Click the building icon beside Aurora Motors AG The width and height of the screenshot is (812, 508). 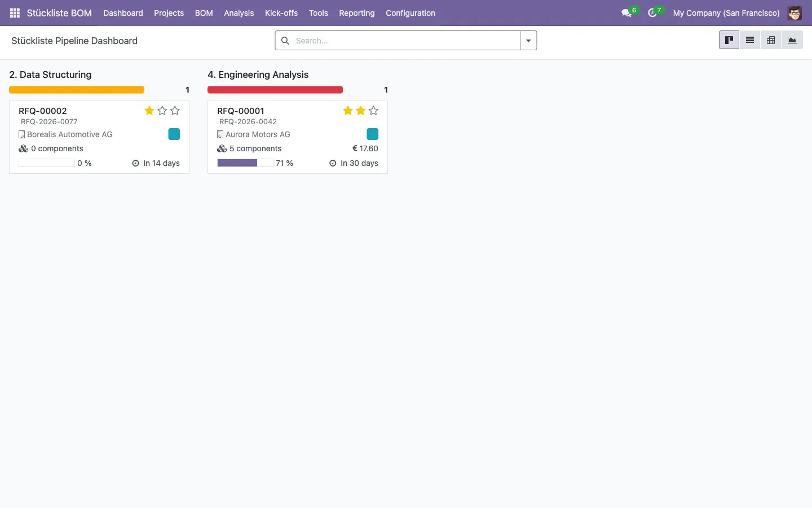point(220,134)
